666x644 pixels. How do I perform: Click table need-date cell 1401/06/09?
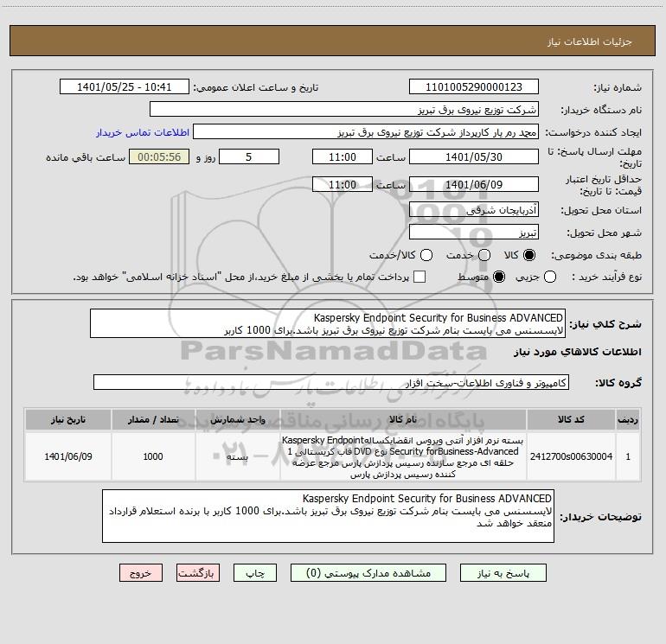68,456
